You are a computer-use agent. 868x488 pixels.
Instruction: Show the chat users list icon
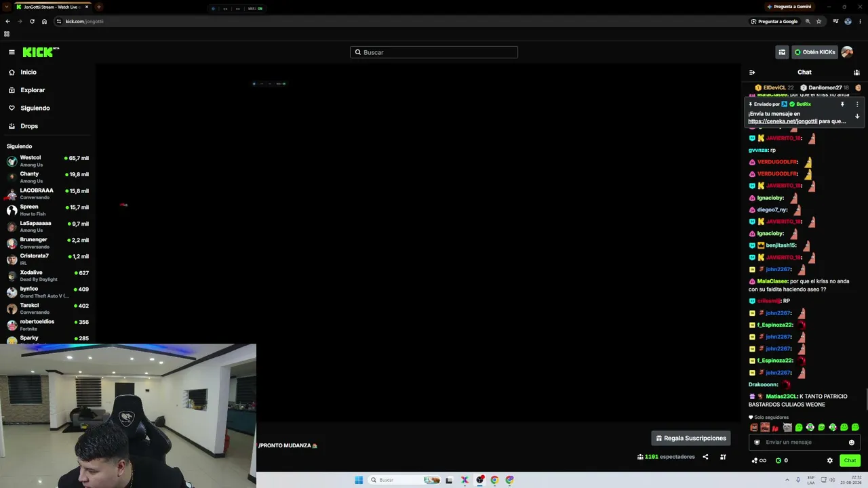856,73
